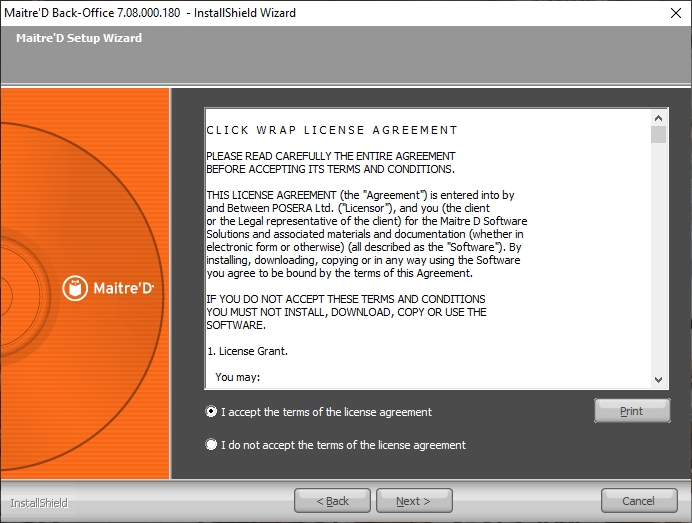
Task: Click 'IF YOU DO NOT ACCEPT THESE TERMS' line
Action: pos(346,299)
